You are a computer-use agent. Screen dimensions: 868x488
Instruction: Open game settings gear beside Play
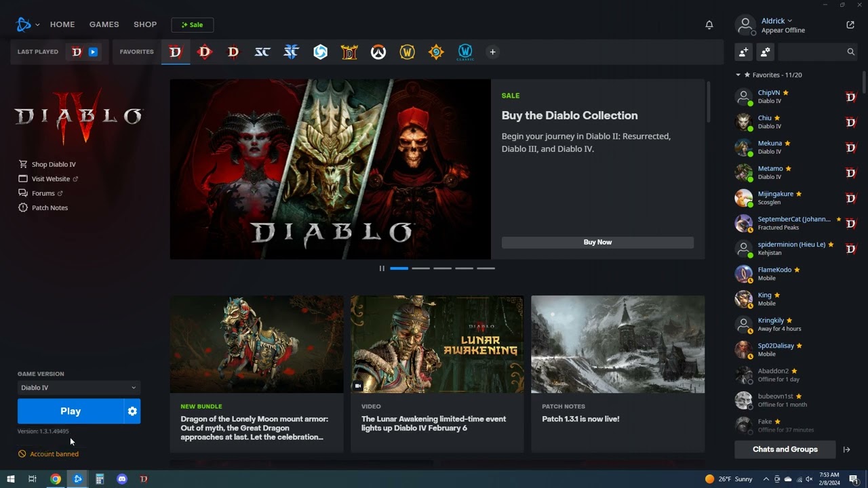[132, 411]
